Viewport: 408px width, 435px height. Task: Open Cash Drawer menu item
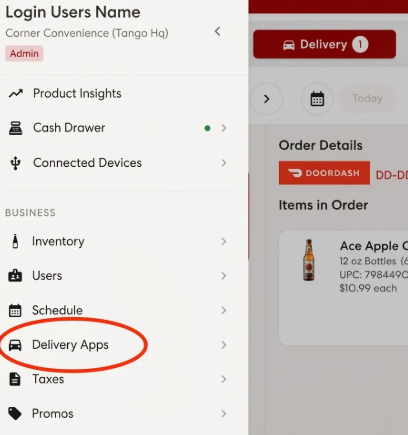coord(118,128)
